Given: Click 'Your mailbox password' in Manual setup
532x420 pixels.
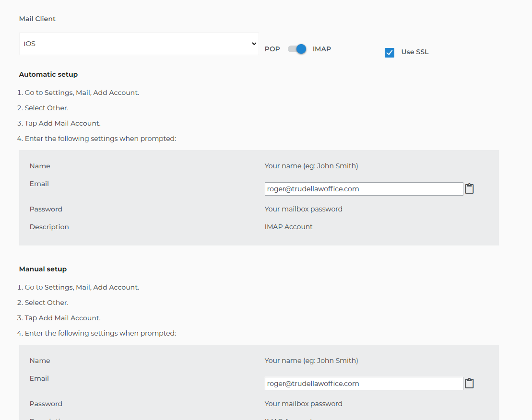Looking at the screenshot, I should click(x=303, y=403).
